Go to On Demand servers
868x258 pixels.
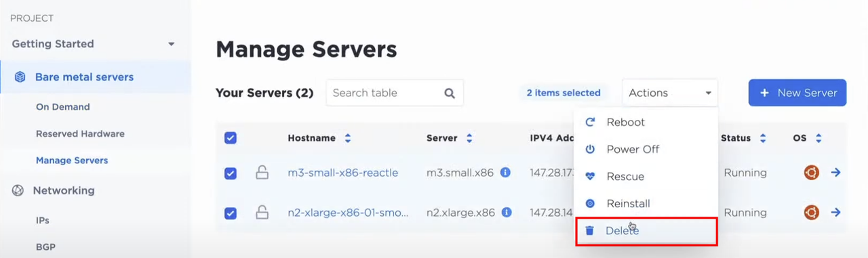(x=63, y=107)
